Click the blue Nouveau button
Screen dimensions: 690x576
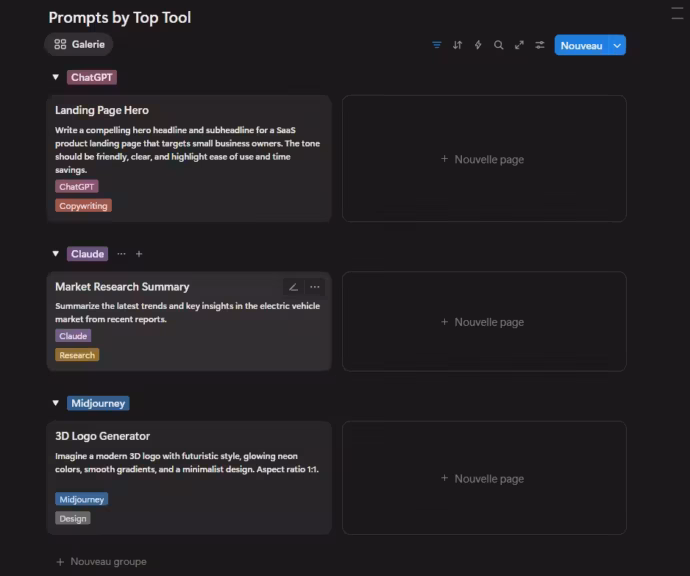[581, 45]
